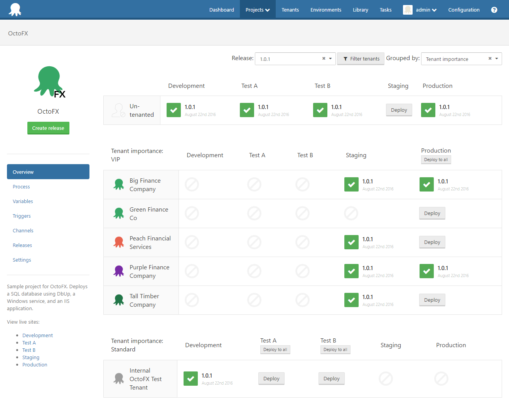Open the Filter tenants panel

361,59
